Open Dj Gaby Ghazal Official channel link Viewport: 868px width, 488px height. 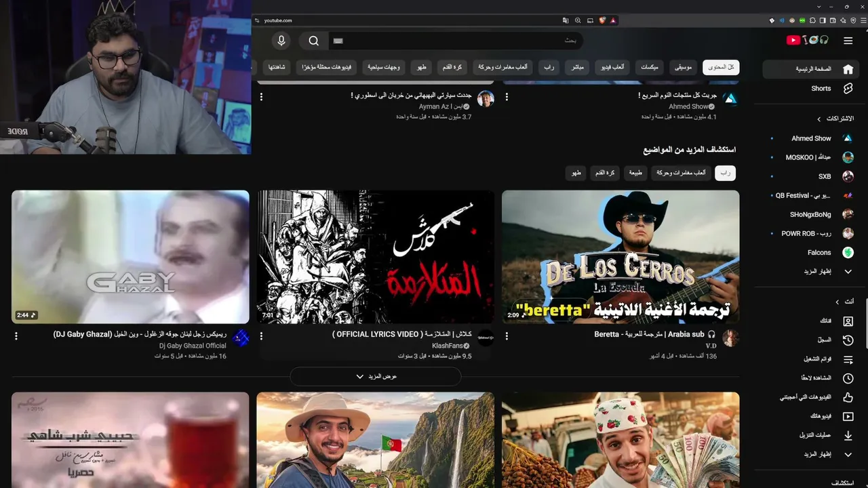pyautogui.click(x=193, y=346)
